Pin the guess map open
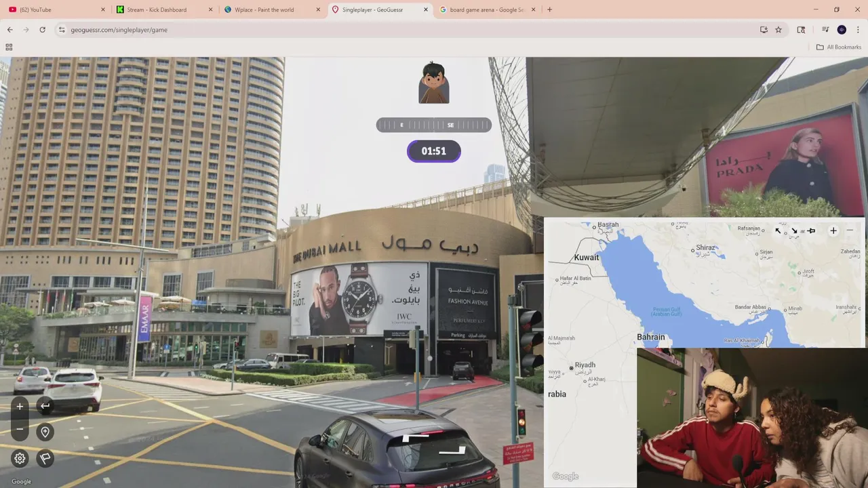The height and width of the screenshot is (488, 868). tap(811, 230)
